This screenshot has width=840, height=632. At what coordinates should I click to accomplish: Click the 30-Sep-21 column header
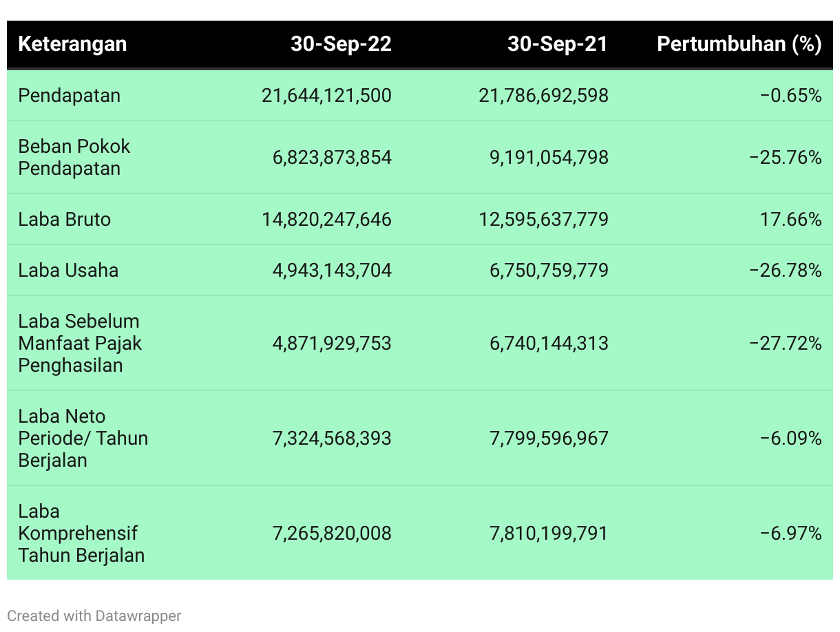coord(558,44)
